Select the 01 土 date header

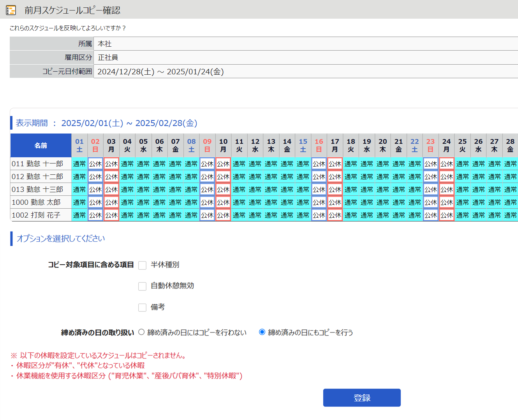point(79,145)
